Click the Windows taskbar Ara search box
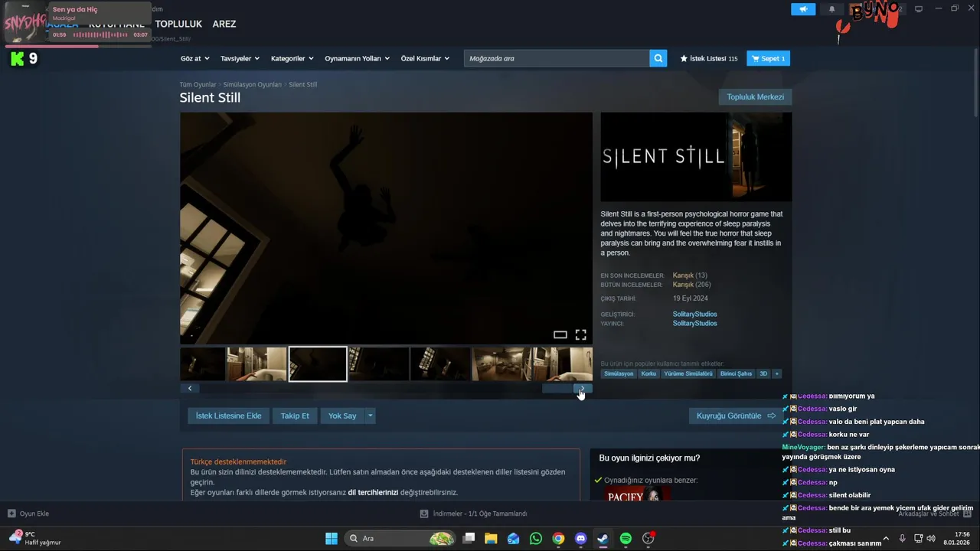This screenshot has width=980, height=551. pos(400,538)
